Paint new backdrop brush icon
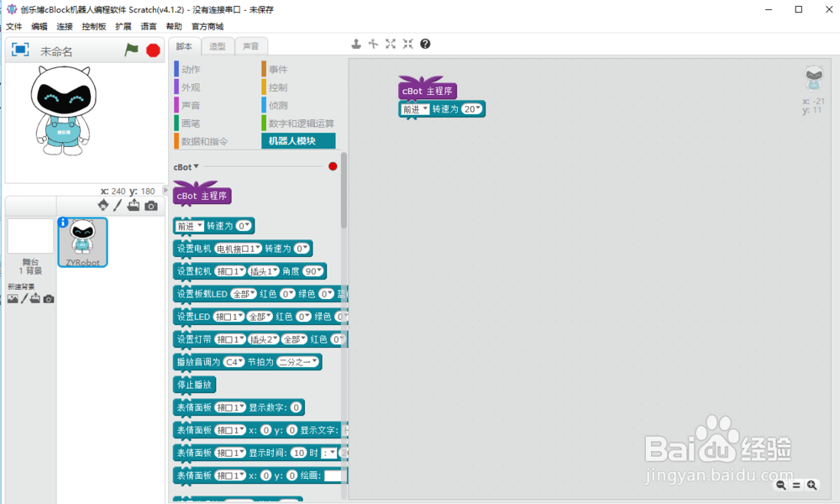The height and width of the screenshot is (504, 840). [x=24, y=299]
